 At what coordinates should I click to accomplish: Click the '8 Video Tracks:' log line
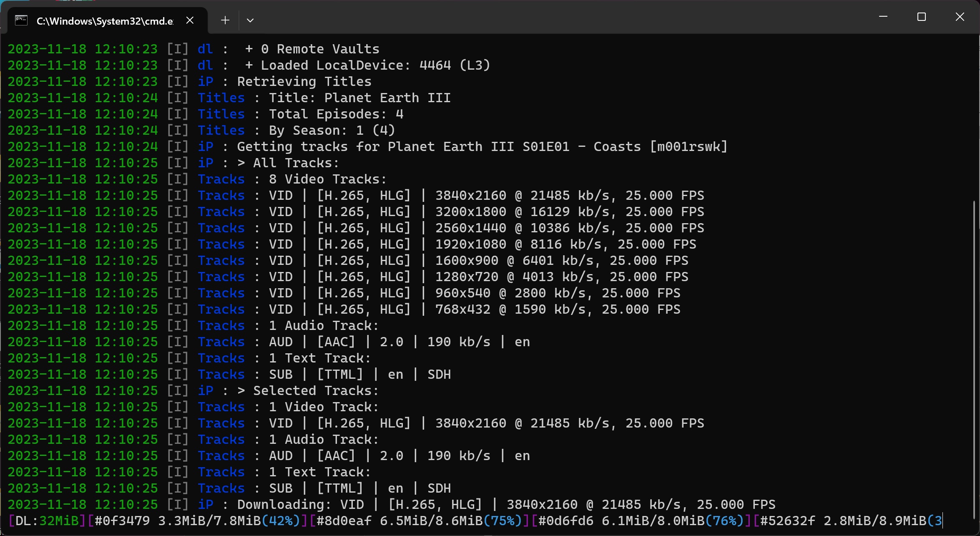coord(328,179)
